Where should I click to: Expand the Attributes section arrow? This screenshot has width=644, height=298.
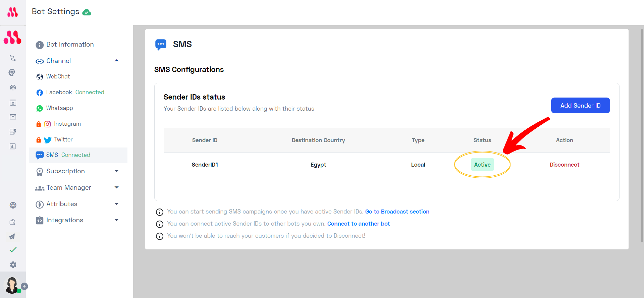pyautogui.click(x=117, y=204)
